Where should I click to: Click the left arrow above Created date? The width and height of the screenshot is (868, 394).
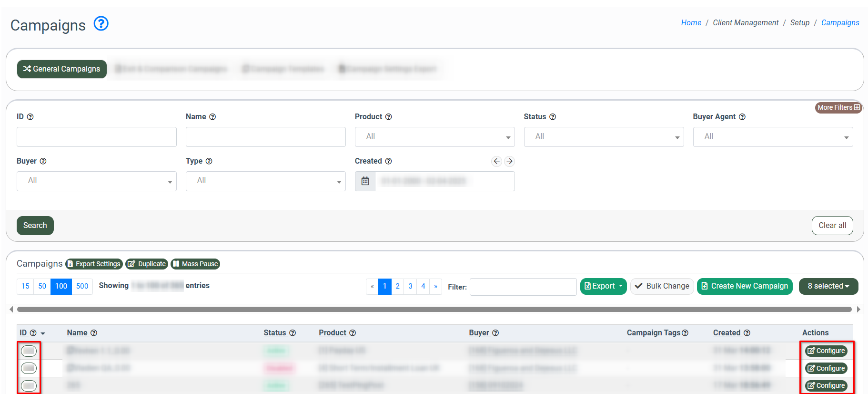[x=496, y=161]
